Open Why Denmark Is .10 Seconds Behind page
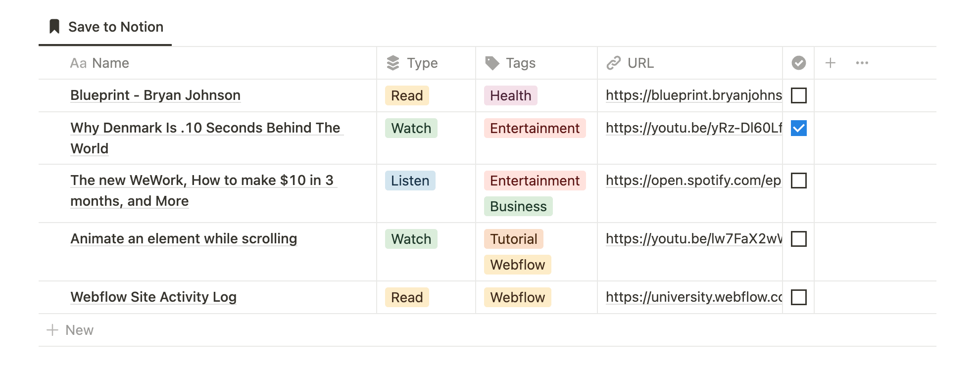Screen dimensions: 980x369 tap(206, 138)
